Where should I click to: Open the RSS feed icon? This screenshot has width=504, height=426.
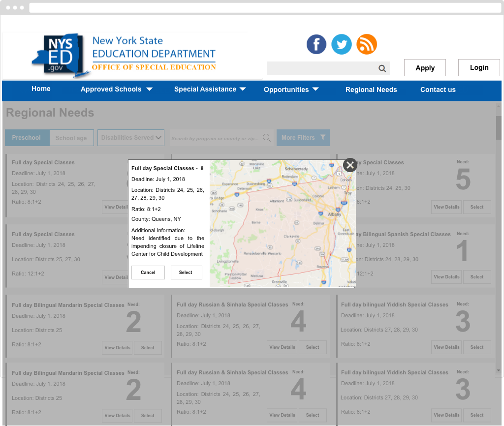click(x=367, y=44)
